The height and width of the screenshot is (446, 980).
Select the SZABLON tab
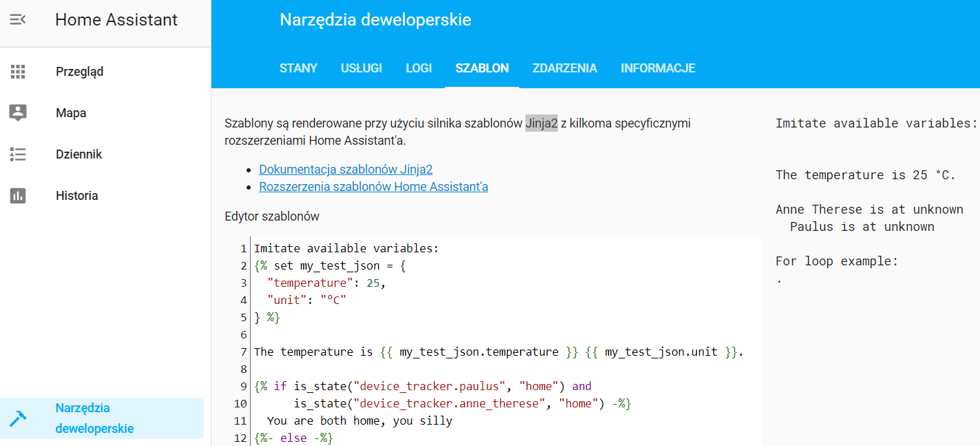pyautogui.click(x=482, y=68)
